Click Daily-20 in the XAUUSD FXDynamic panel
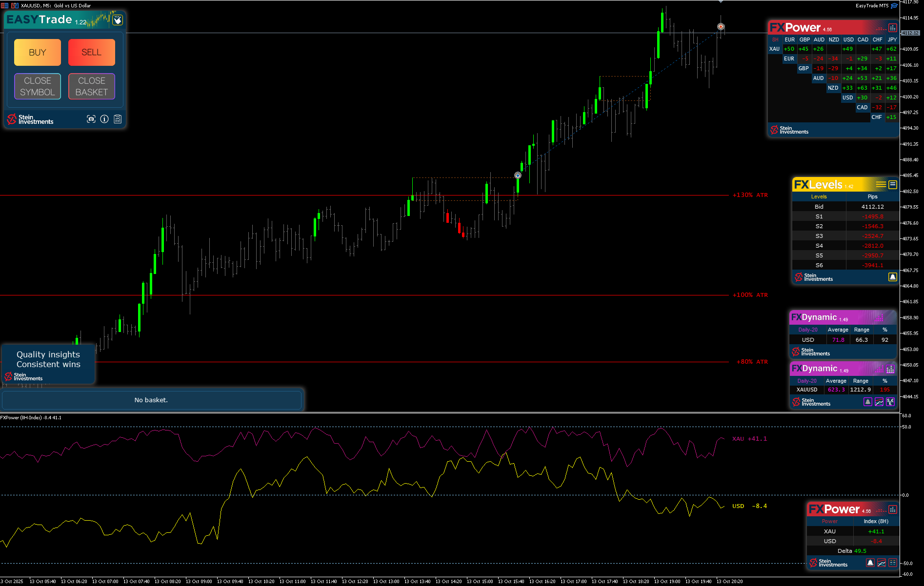This screenshot has height=586, width=924. click(807, 381)
